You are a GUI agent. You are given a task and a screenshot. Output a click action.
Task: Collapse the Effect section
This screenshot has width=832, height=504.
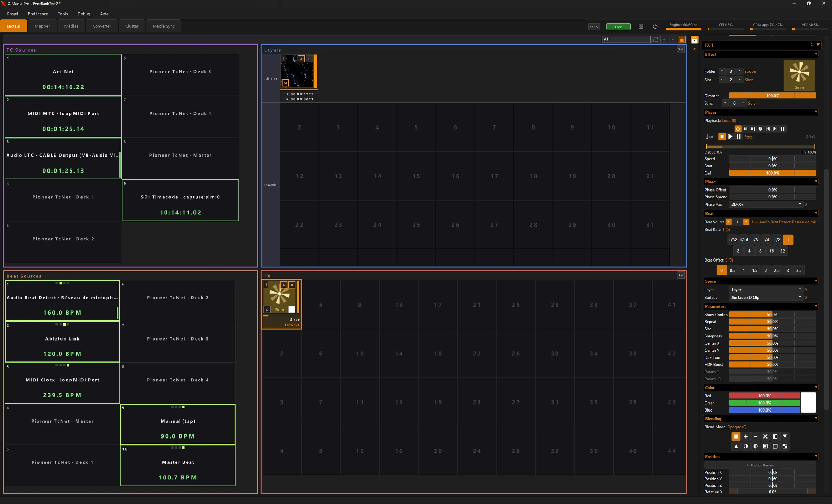[816, 54]
